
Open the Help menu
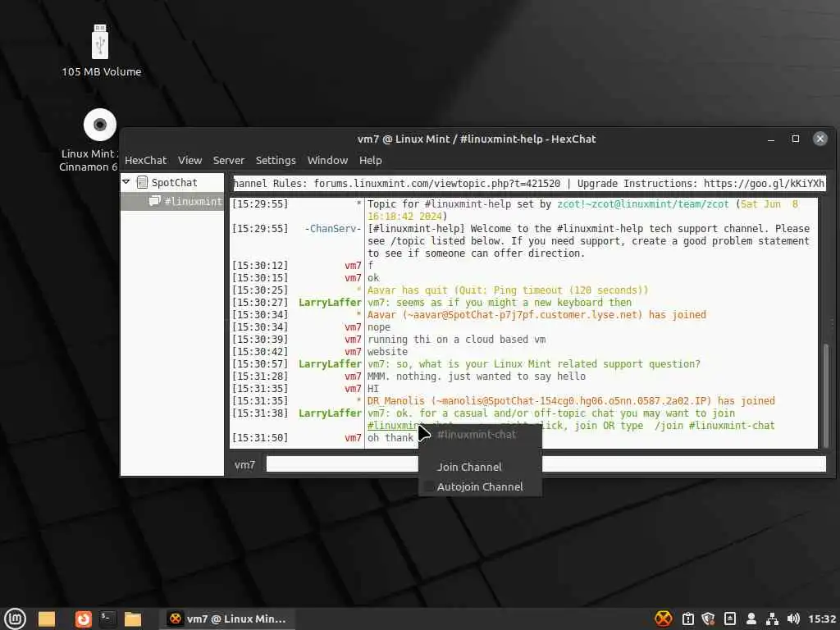[370, 160]
